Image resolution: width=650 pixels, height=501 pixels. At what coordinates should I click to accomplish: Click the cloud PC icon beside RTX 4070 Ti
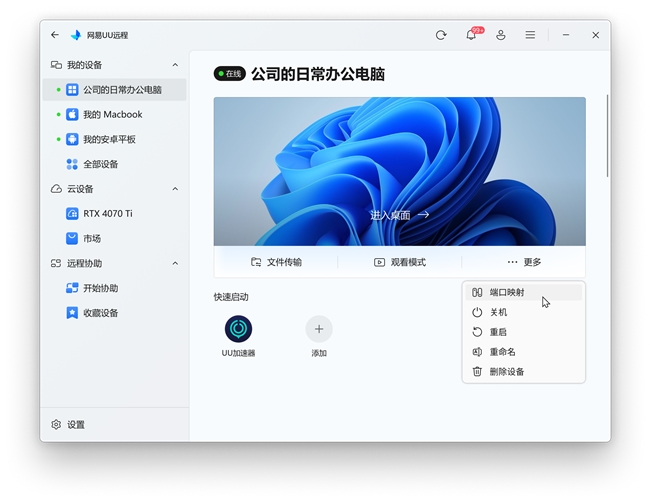72,213
